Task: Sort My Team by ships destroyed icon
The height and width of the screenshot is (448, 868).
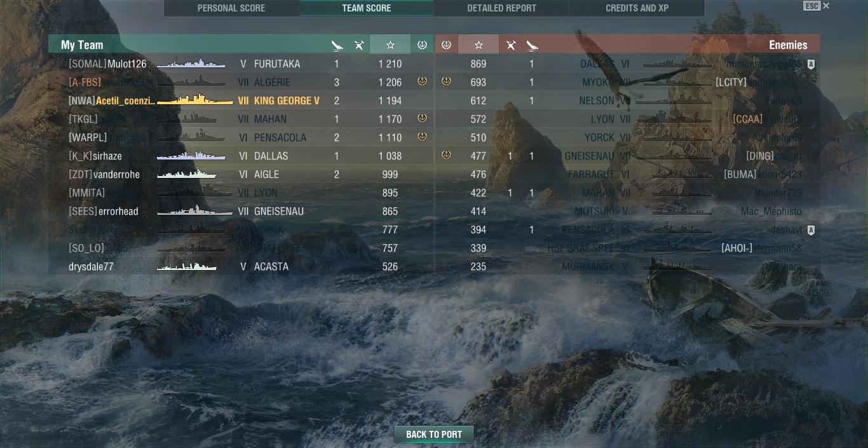Action: point(337,44)
